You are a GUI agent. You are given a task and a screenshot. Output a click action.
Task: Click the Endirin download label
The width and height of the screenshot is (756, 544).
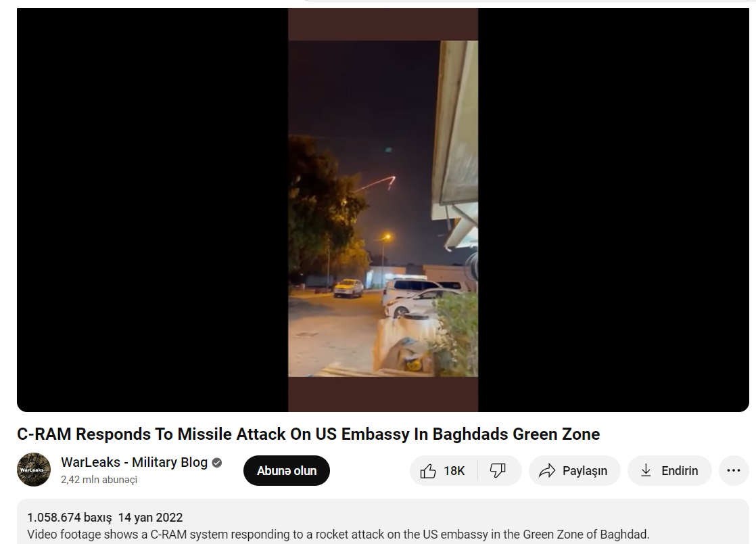680,471
